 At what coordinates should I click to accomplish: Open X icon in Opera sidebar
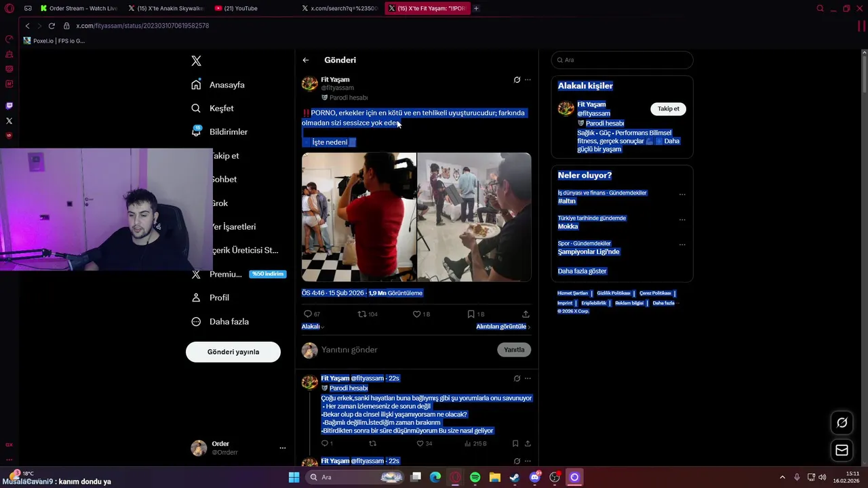pyautogui.click(x=9, y=121)
